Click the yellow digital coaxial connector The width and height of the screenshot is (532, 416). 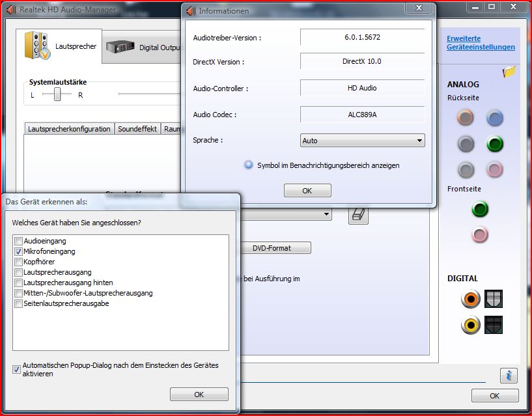(471, 325)
